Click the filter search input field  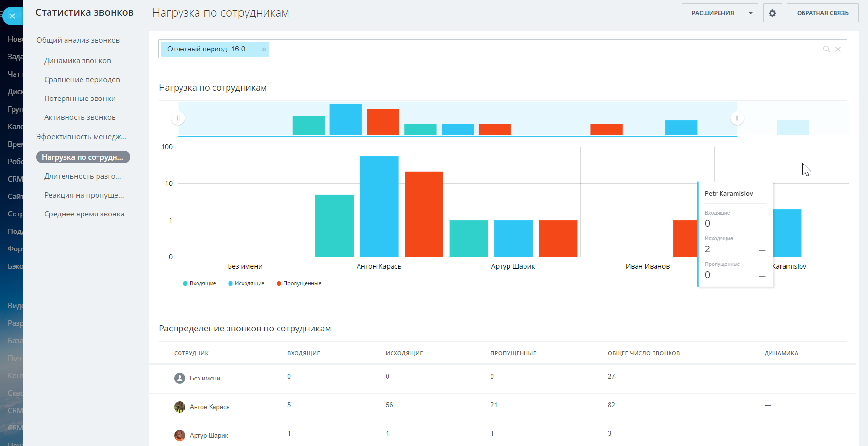[534, 49]
